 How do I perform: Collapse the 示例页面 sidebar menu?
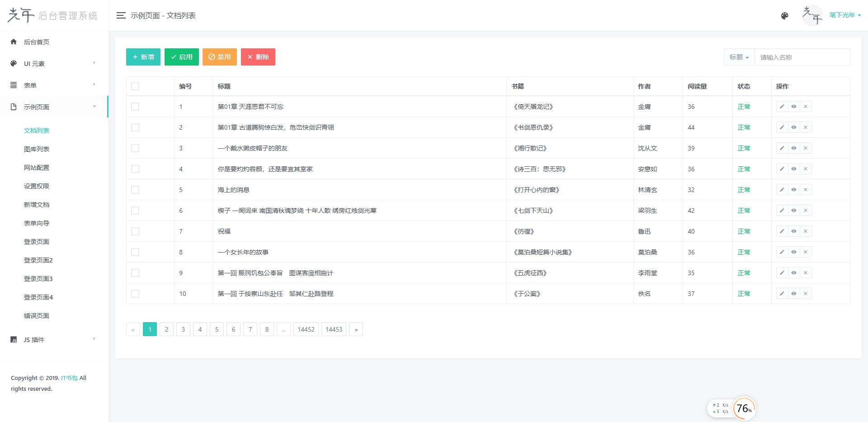54,107
